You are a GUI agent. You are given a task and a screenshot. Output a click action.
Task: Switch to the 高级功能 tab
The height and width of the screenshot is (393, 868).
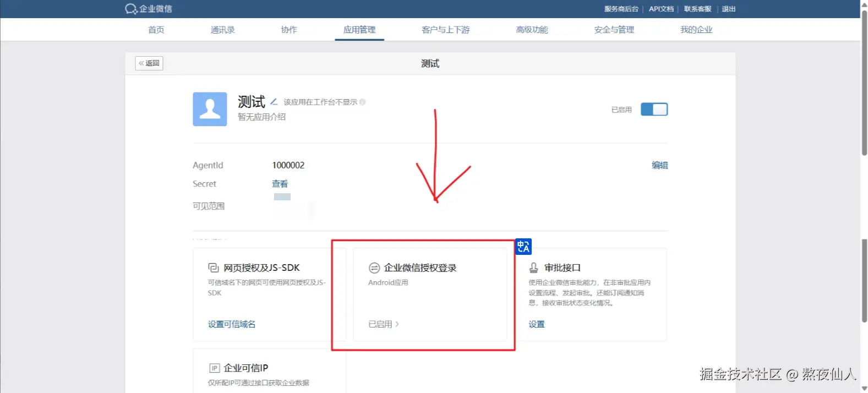(x=532, y=30)
